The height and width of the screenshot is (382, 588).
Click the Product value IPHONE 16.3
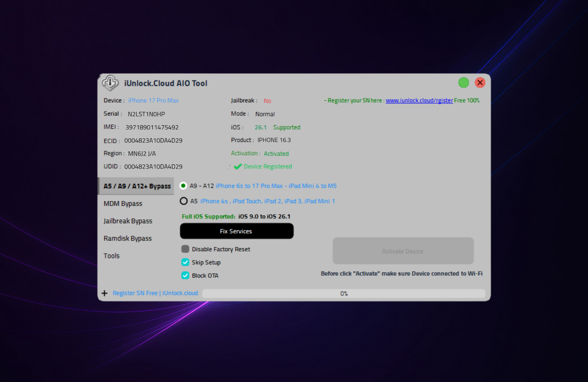[x=274, y=140]
